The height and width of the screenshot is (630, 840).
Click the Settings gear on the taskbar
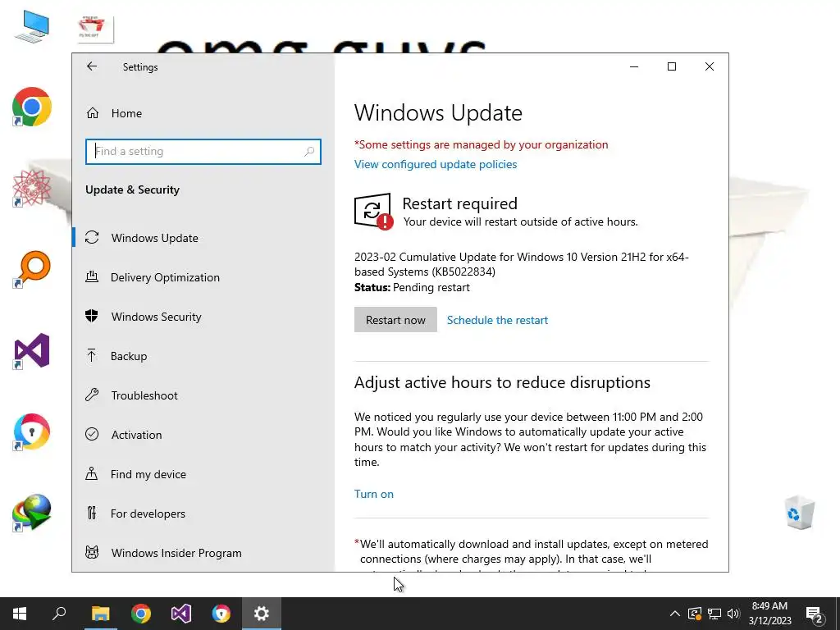pyautogui.click(x=262, y=614)
